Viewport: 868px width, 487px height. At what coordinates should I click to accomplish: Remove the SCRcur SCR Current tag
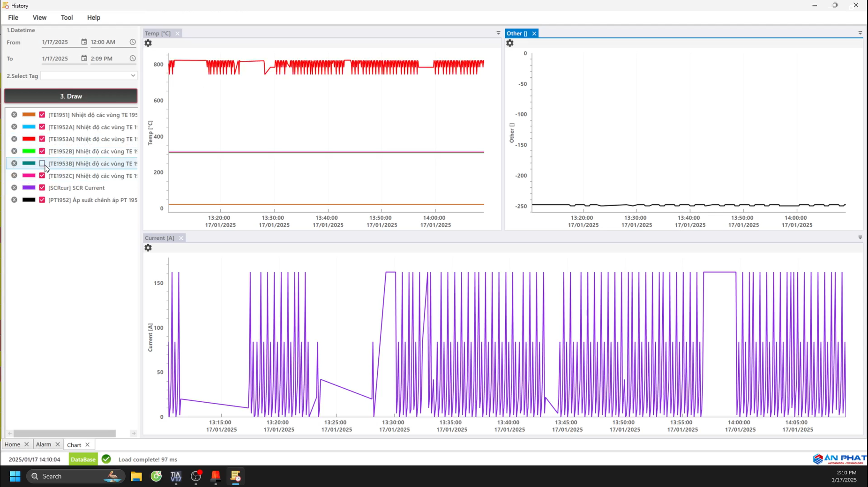(14, 188)
